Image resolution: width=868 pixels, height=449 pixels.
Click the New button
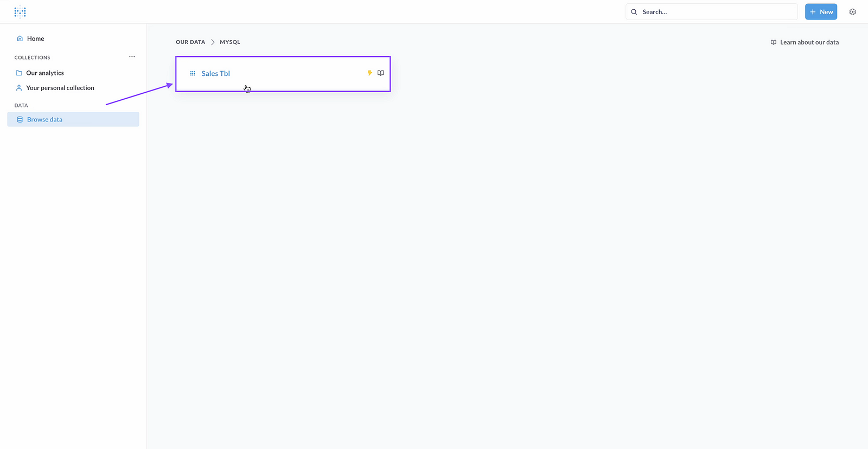pyautogui.click(x=821, y=12)
